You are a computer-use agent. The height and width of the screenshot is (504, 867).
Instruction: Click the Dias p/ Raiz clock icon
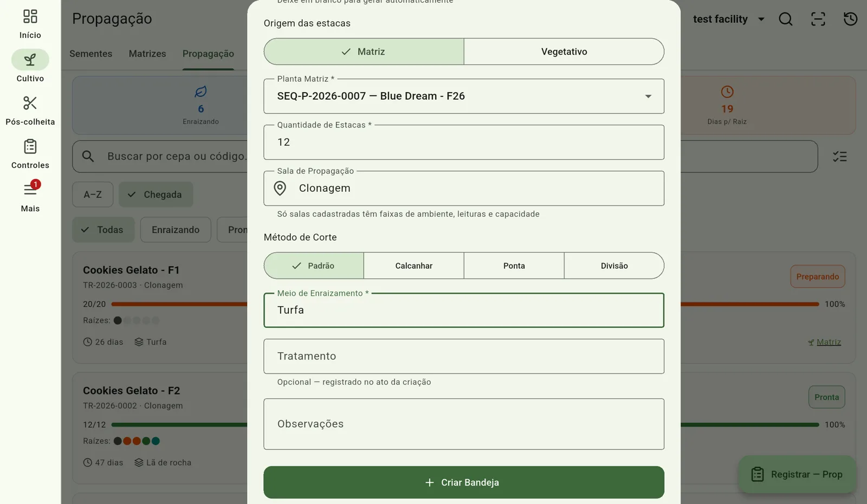727,92
